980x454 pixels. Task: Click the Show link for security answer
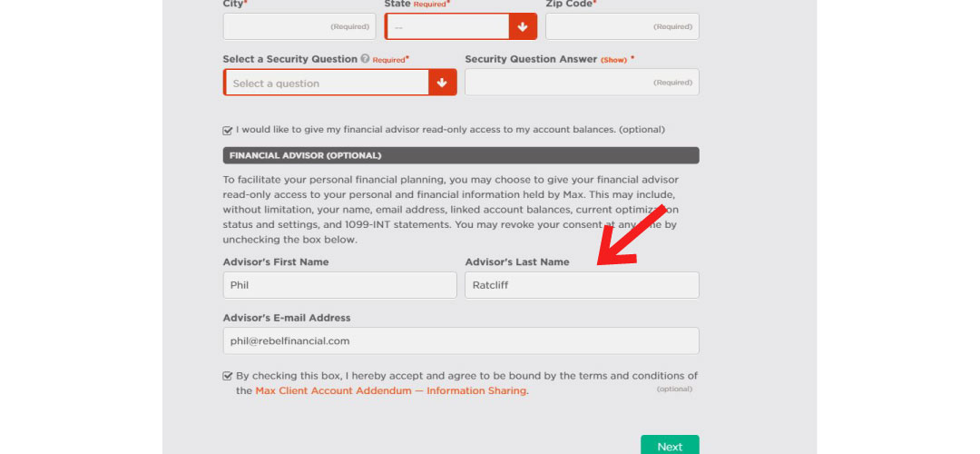pyautogui.click(x=613, y=60)
